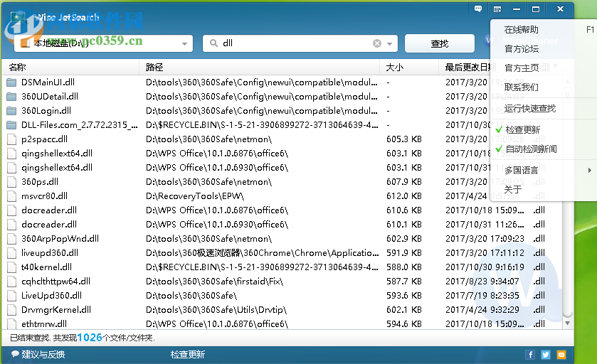
Task: Click the size value 605.3 KB
Action: pos(404,139)
